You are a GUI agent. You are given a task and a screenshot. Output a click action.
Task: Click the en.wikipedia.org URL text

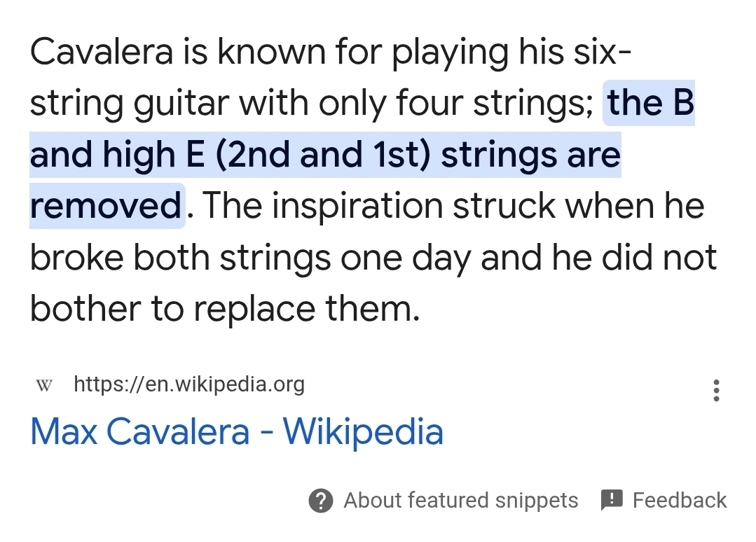tap(188, 384)
